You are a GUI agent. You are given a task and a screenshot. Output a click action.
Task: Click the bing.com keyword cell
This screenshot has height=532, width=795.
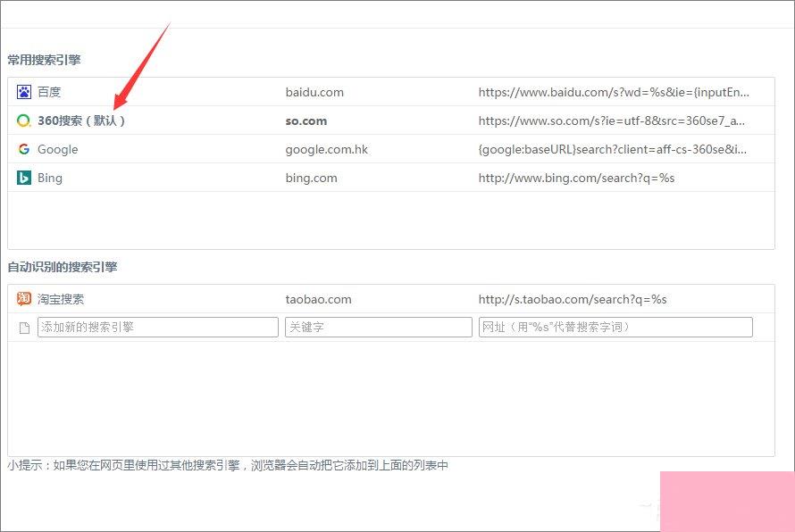[x=312, y=178]
